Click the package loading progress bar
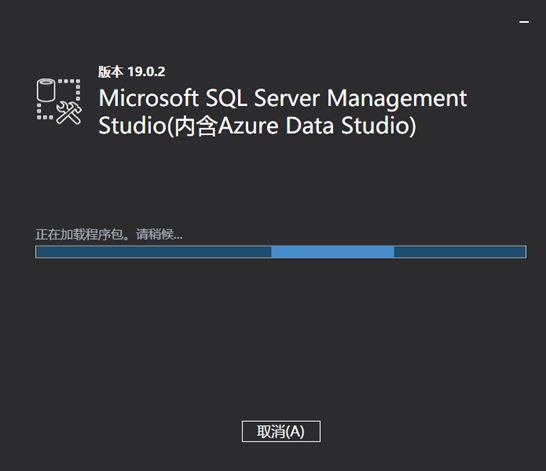Image resolution: width=546 pixels, height=471 pixels. click(281, 252)
